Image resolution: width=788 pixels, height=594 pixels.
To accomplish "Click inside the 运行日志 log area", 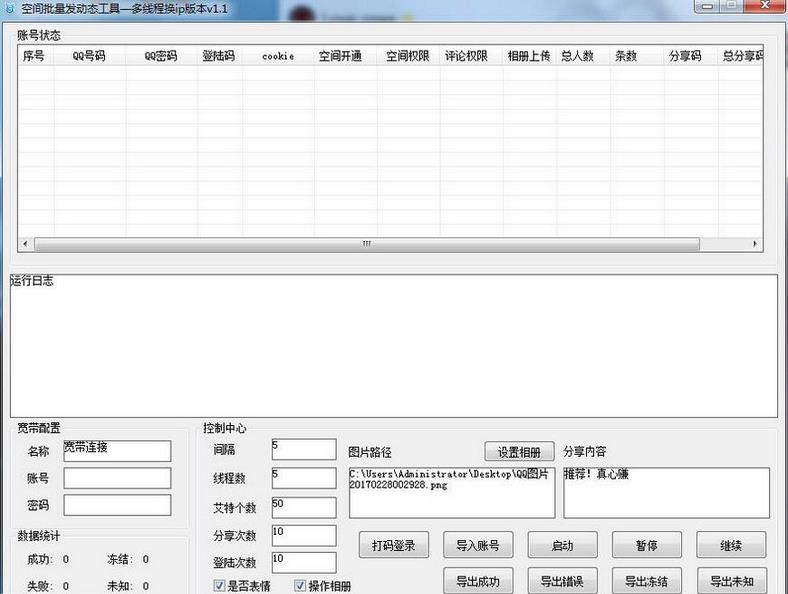I will click(394, 346).
